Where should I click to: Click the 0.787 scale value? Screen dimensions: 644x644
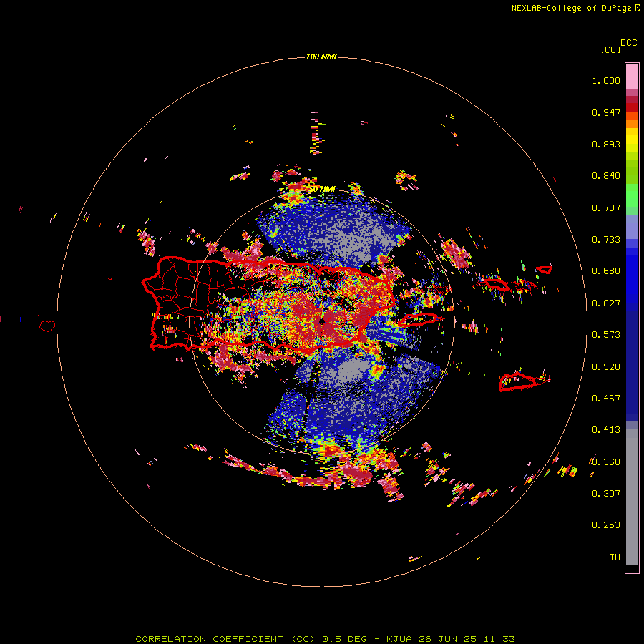click(606, 208)
